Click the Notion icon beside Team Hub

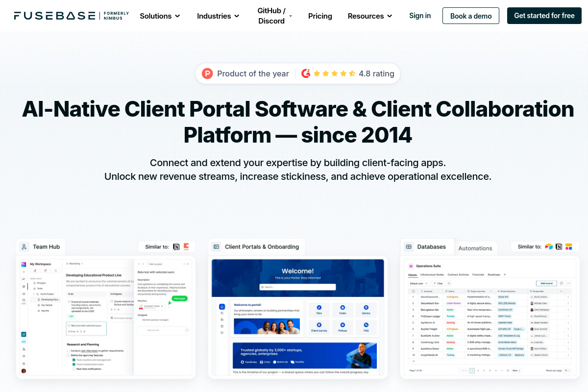coord(176,247)
